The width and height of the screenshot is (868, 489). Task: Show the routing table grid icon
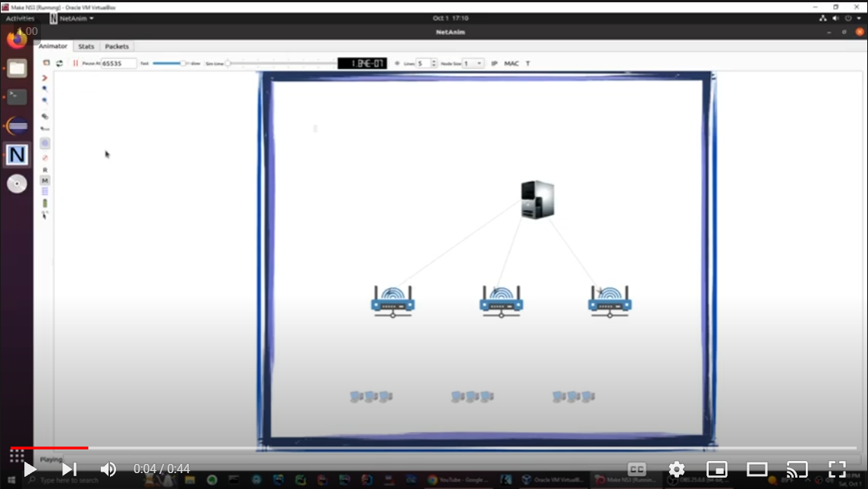[45, 191]
